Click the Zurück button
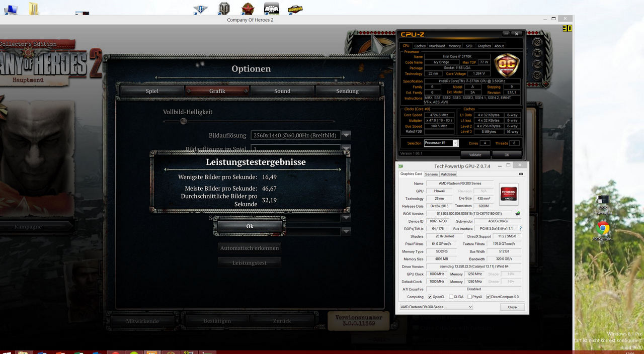This screenshot has width=644, height=354. 282,321
